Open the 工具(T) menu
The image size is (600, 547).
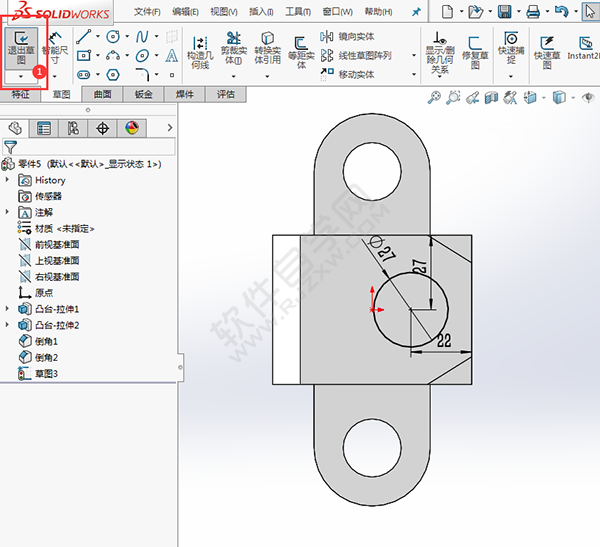click(298, 12)
